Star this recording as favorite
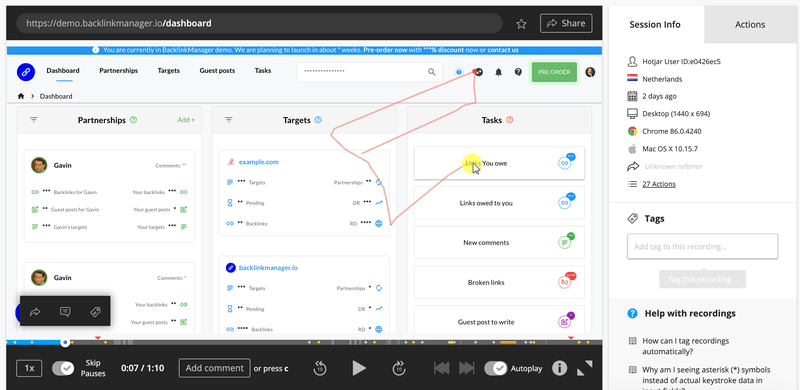 pos(521,23)
